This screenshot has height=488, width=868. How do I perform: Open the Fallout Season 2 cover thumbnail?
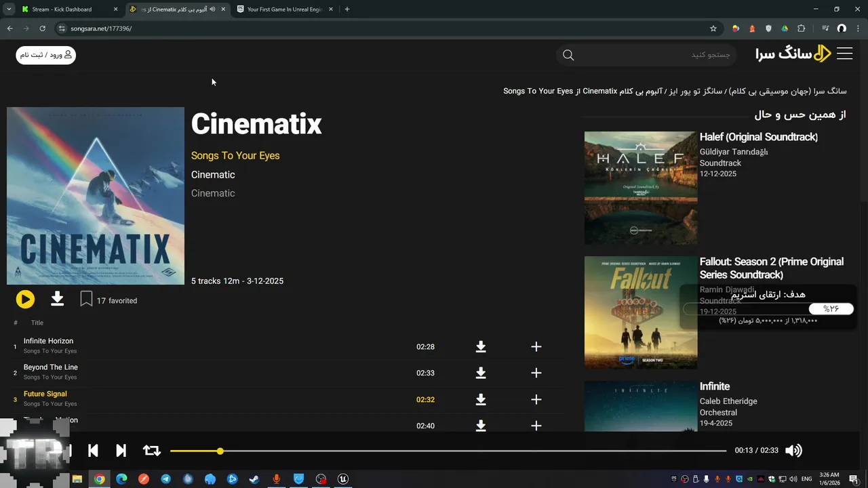(641, 312)
